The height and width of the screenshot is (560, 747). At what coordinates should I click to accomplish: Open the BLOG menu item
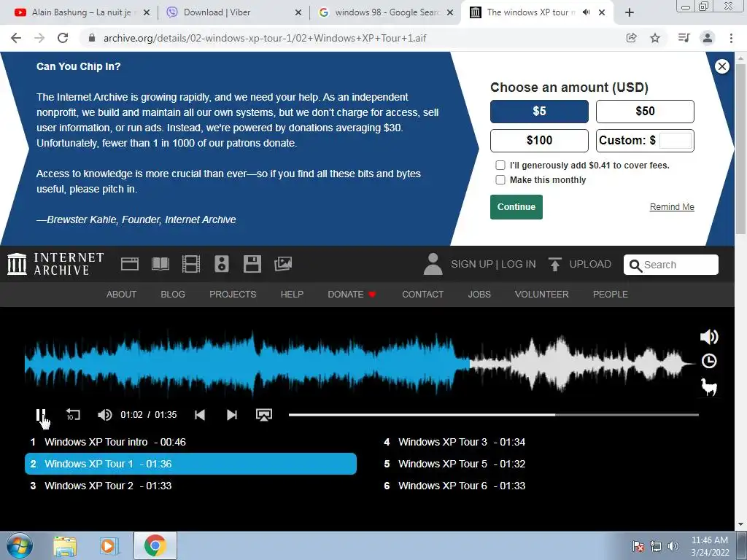[173, 295]
